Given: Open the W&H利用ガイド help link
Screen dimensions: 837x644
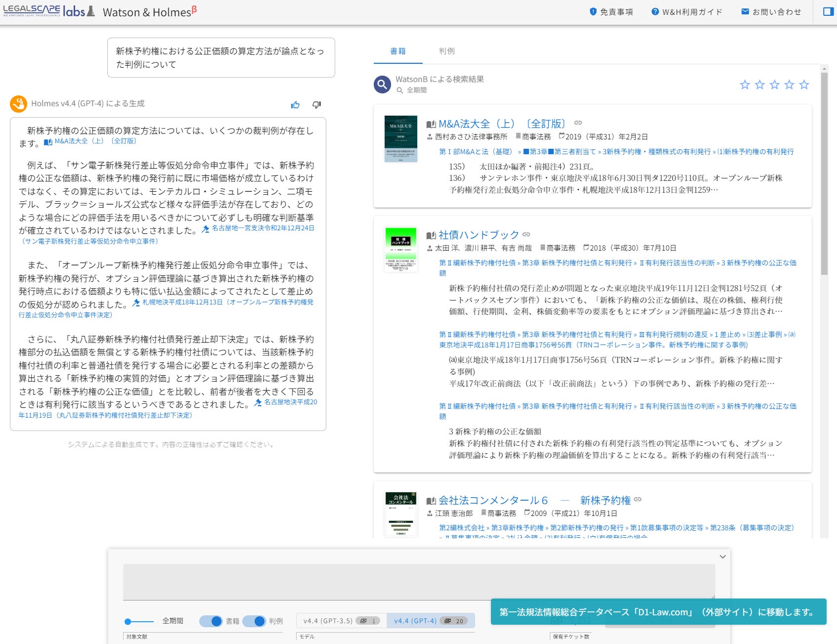Looking at the screenshot, I should [687, 12].
